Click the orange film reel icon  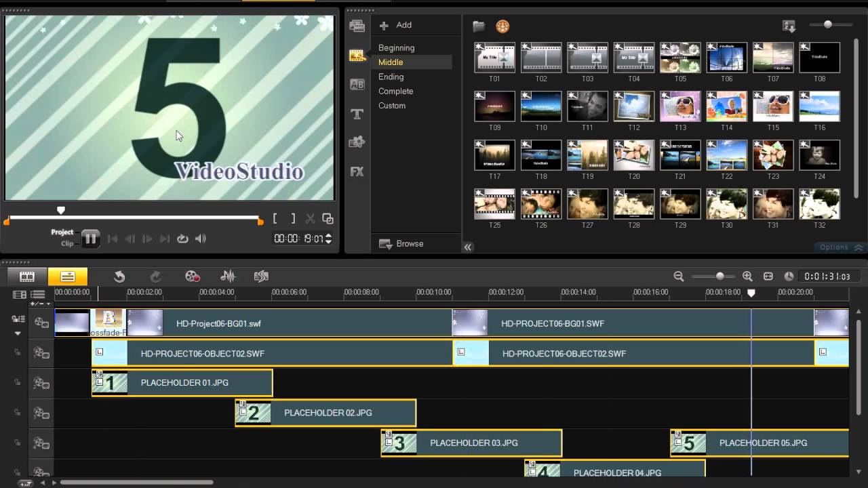pyautogui.click(x=502, y=26)
